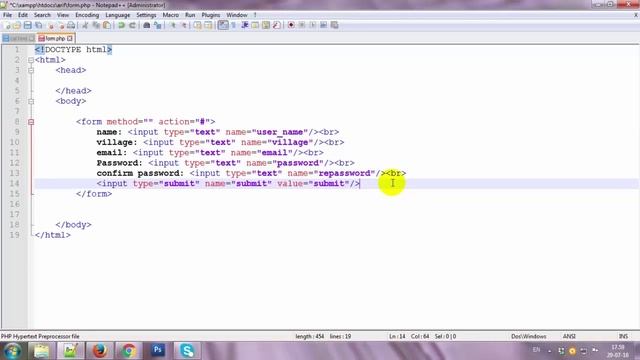The width and height of the screenshot is (640, 360).
Task: Click the Redo toolbar icon
Action: (x=132, y=25)
